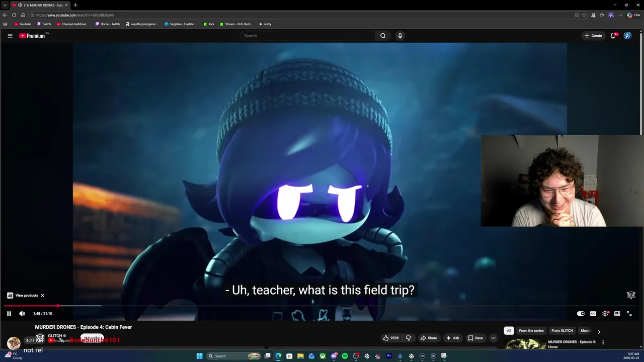Screen dimensions: 644x362
Task: Toggle the autoplay switch
Action: tap(581, 313)
